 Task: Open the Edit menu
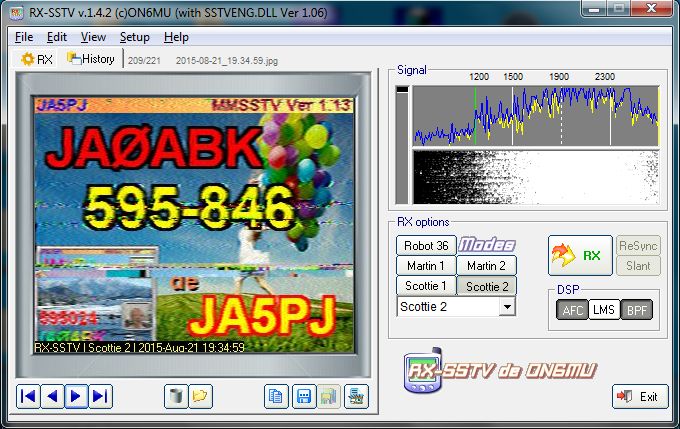pos(57,37)
